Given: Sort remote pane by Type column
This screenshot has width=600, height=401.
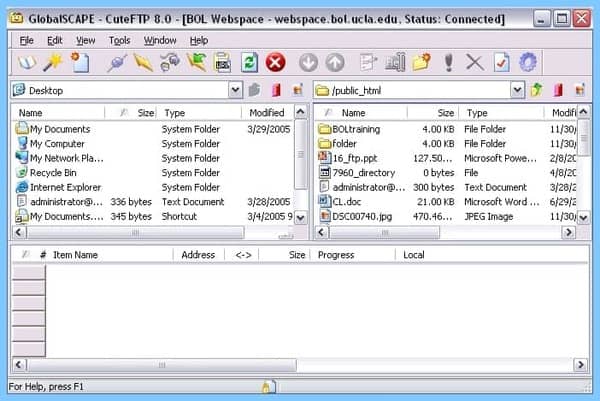Looking at the screenshot, I should (501, 113).
